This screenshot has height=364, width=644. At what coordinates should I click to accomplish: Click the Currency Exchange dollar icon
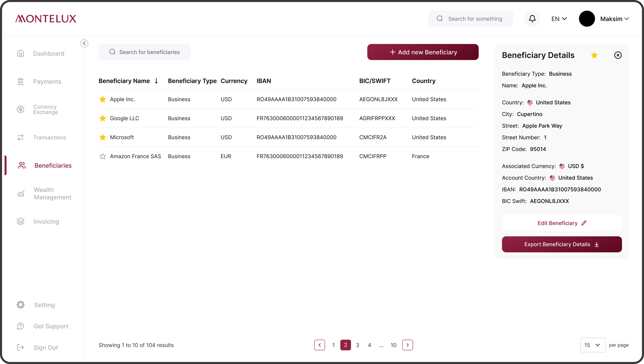tap(21, 110)
